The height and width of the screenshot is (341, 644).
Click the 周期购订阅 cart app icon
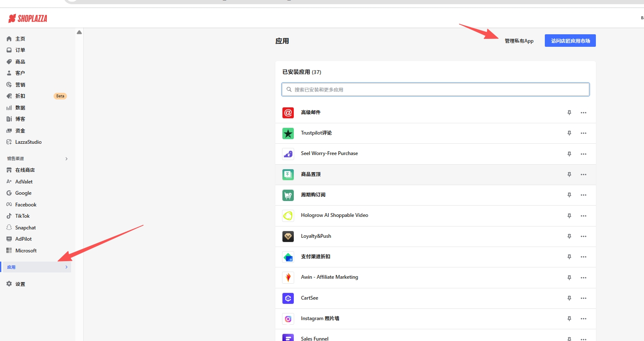(288, 195)
